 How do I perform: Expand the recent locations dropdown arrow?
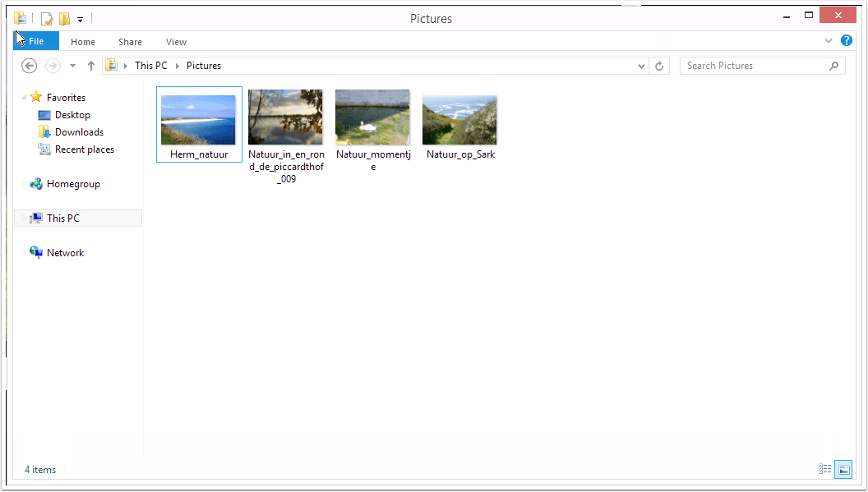72,66
